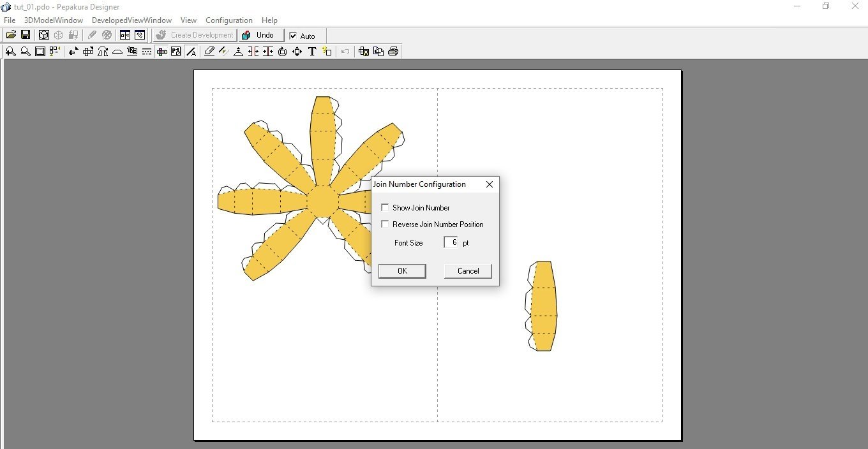Enable the Show Join Number checkbox

point(385,207)
